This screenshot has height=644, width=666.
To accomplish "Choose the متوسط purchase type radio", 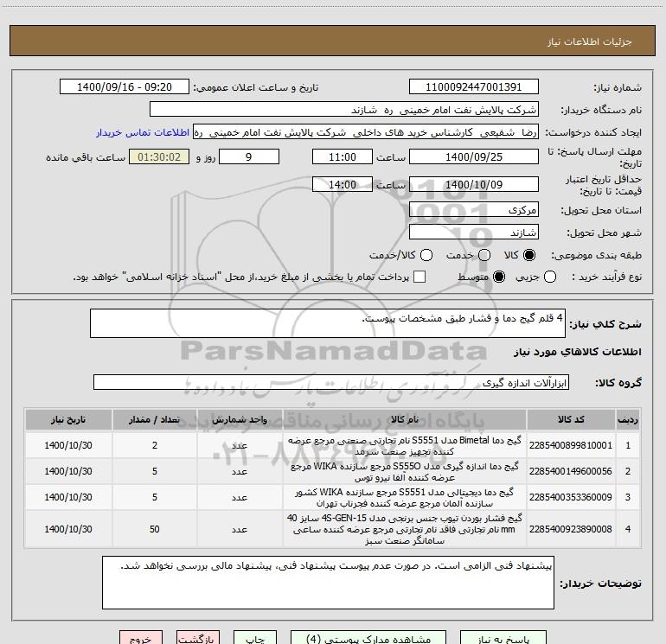I will [499, 277].
